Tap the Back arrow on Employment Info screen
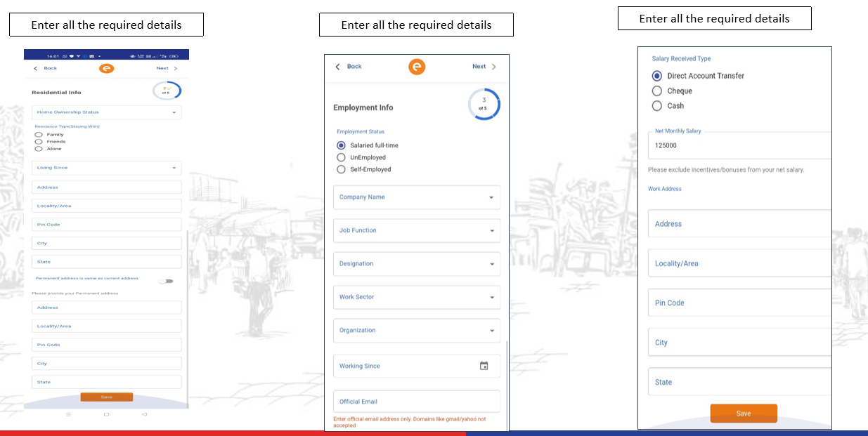Image resolution: width=868 pixels, height=436 pixels. coord(338,67)
